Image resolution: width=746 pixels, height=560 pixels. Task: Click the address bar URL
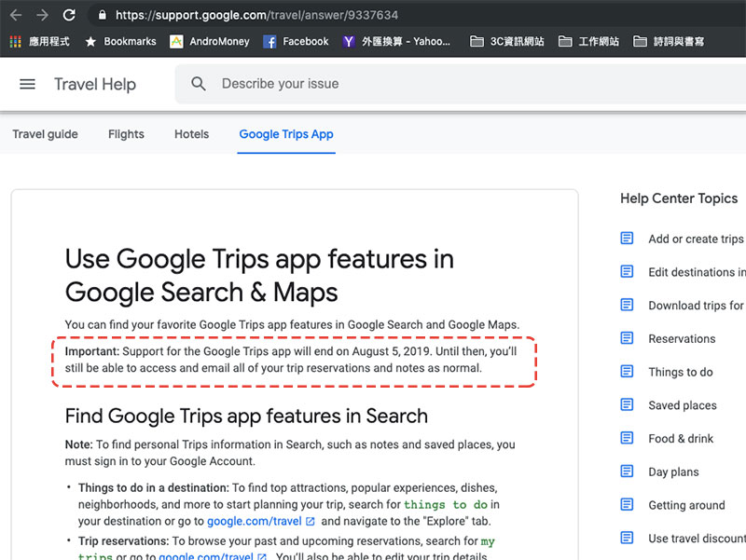click(257, 15)
